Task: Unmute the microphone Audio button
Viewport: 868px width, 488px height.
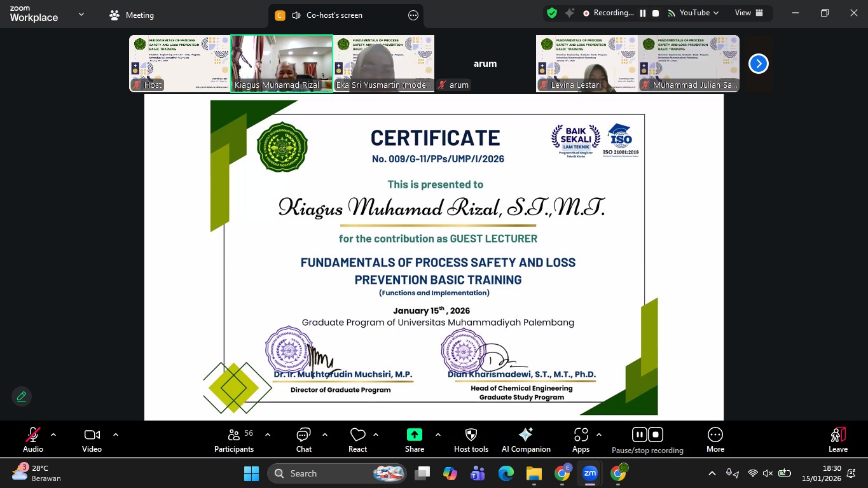Action: pyautogui.click(x=33, y=440)
